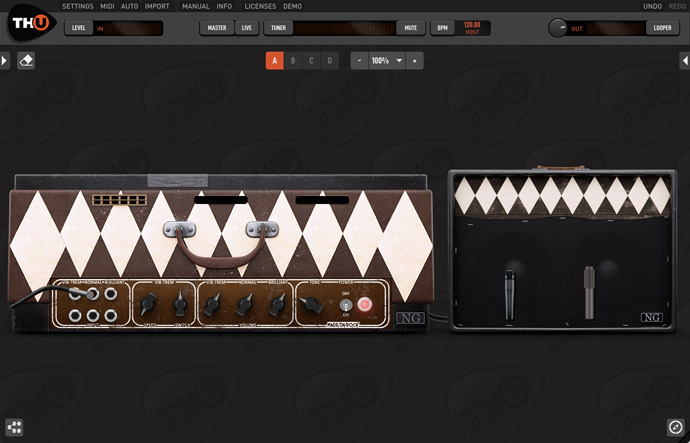The width and height of the screenshot is (690, 443).
Task: Click the zoom out minus button
Action: 358,61
